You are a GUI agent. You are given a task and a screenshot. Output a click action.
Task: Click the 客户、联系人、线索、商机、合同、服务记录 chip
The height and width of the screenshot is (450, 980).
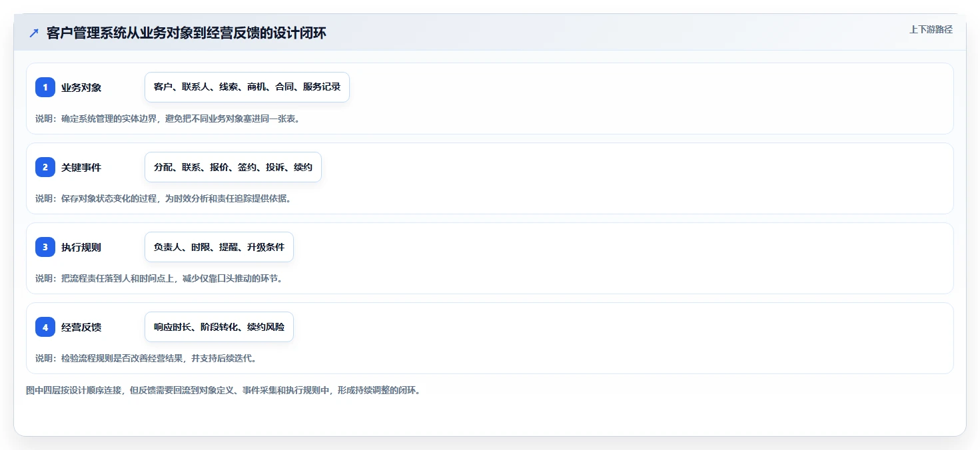[x=247, y=87]
